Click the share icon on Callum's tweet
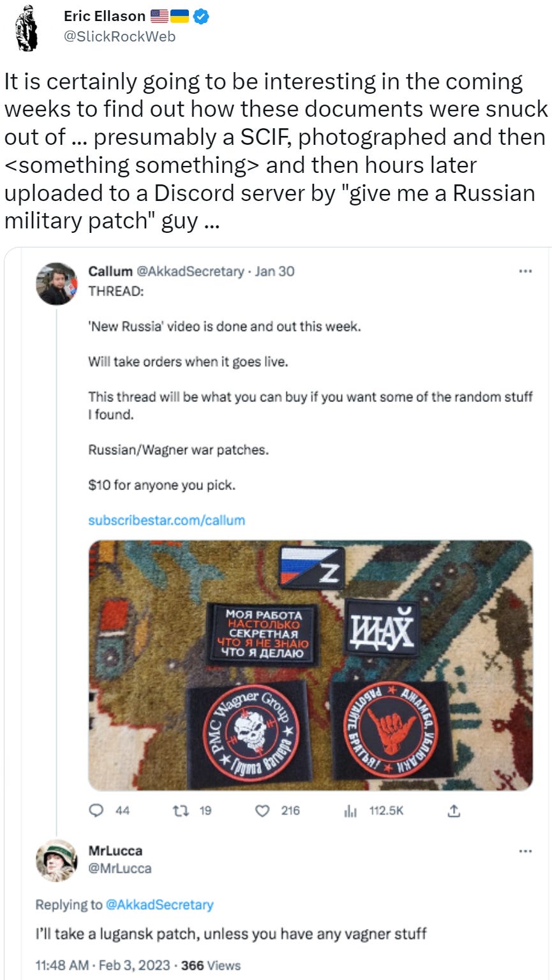Viewport: 552px width, 980px height. point(454,810)
